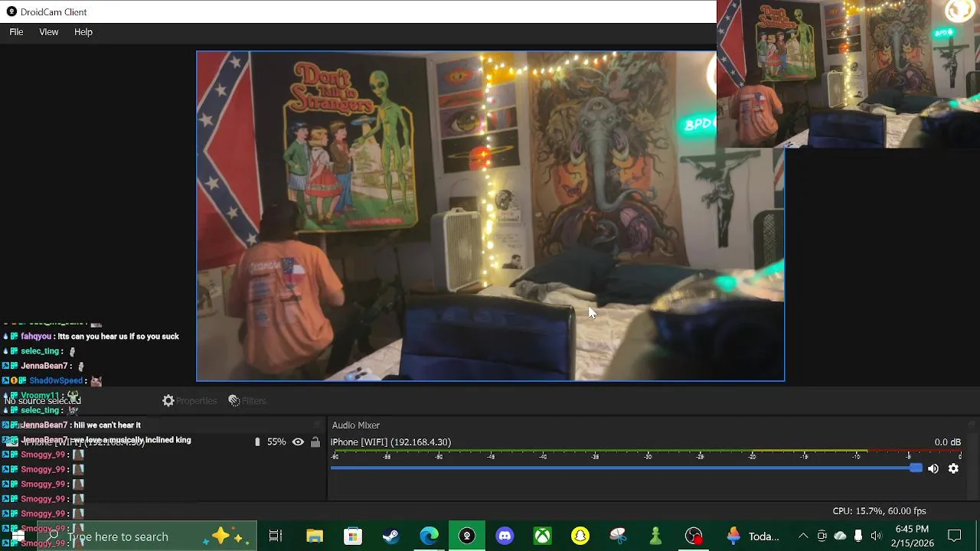Screen dimensions: 980x551
Task: Click the taskbar search box
Action: point(147,536)
